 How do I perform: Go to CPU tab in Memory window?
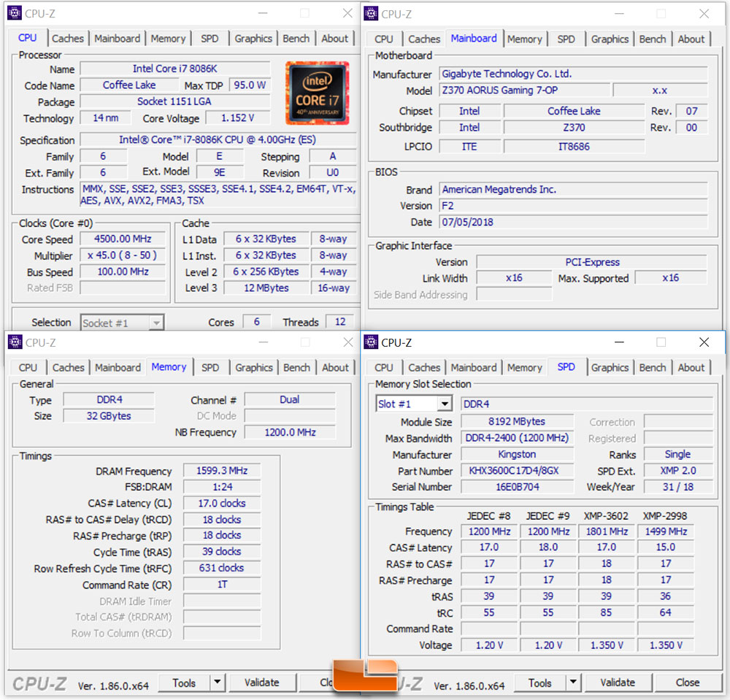click(x=28, y=368)
